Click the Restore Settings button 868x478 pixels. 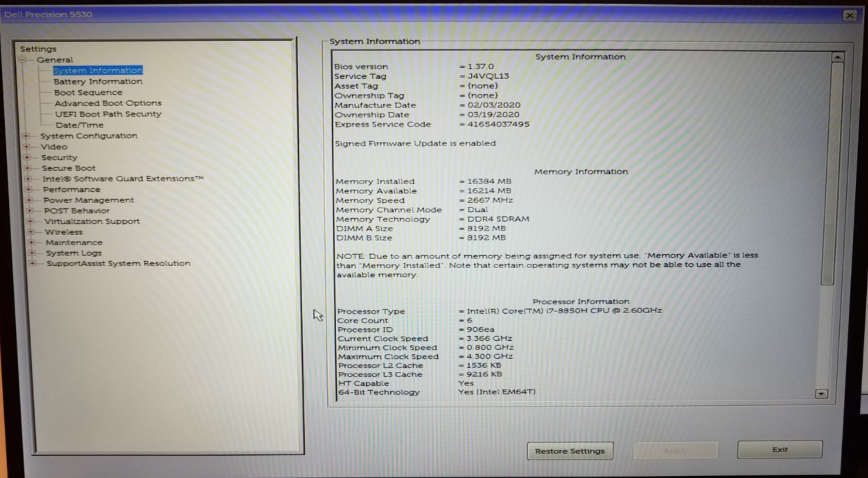click(x=570, y=451)
